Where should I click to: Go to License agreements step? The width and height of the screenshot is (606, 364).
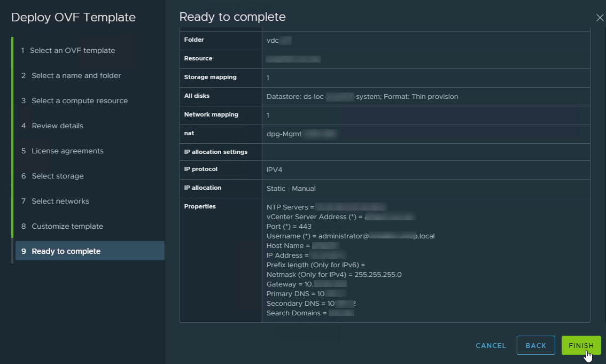(x=67, y=151)
